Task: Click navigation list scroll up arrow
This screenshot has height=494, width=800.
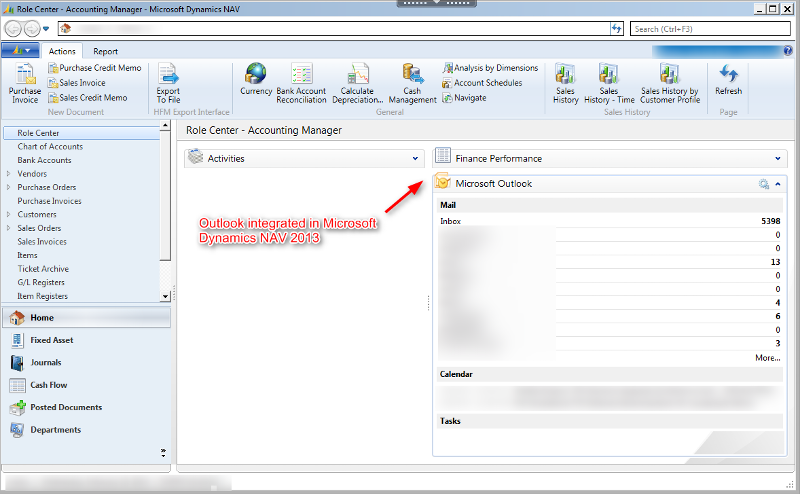Action: [165, 125]
